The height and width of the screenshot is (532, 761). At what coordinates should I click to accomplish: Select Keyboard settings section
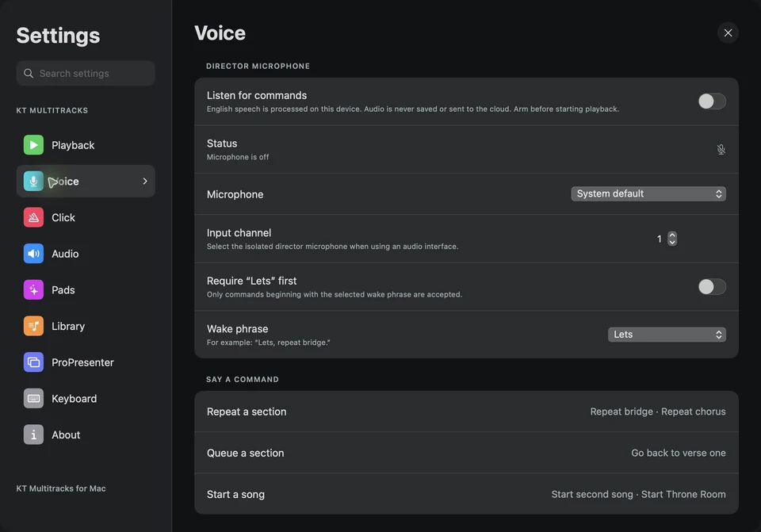(x=86, y=399)
